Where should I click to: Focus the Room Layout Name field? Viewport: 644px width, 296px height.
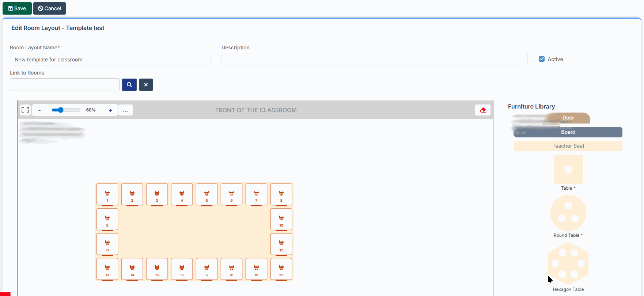[110, 60]
